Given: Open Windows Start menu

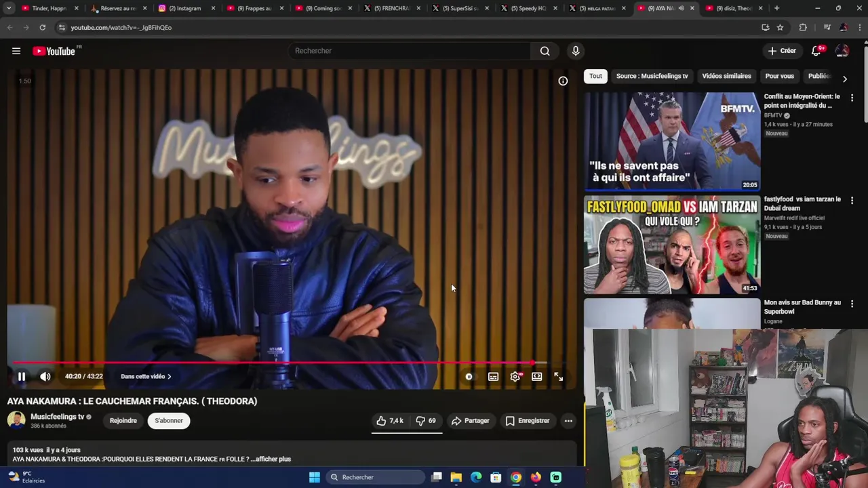Looking at the screenshot, I should coord(314,477).
